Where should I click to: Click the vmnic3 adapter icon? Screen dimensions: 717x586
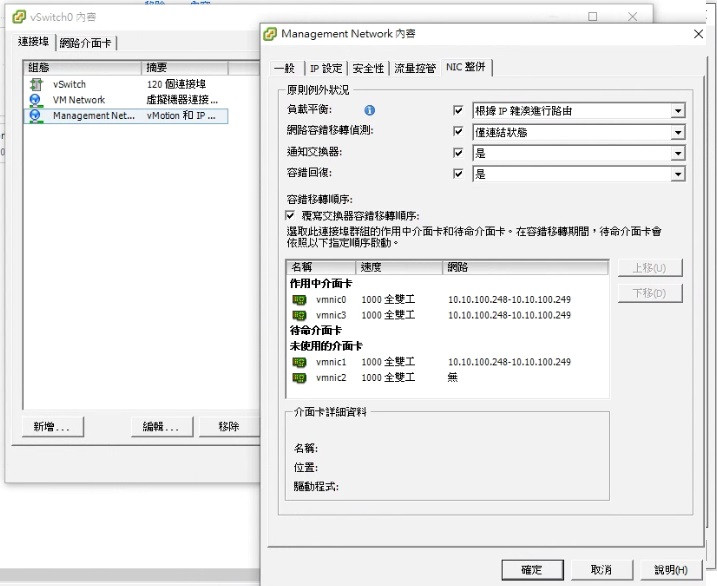[299, 315]
